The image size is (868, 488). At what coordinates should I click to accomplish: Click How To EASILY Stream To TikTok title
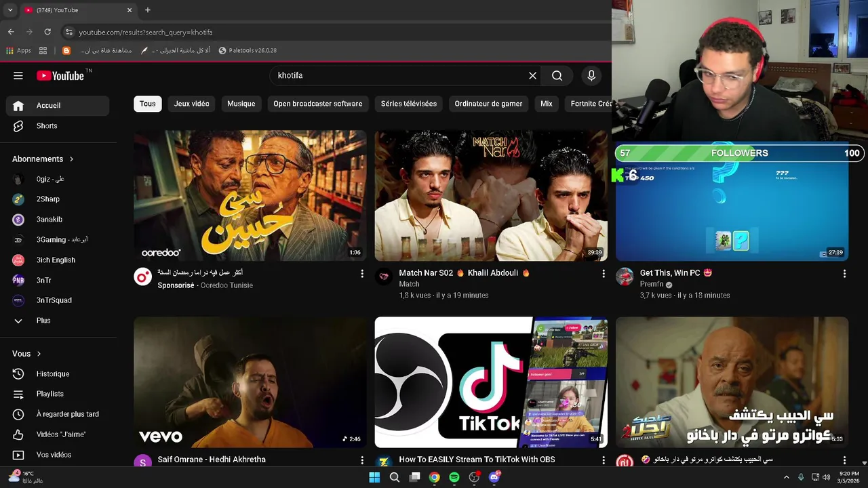(477, 460)
